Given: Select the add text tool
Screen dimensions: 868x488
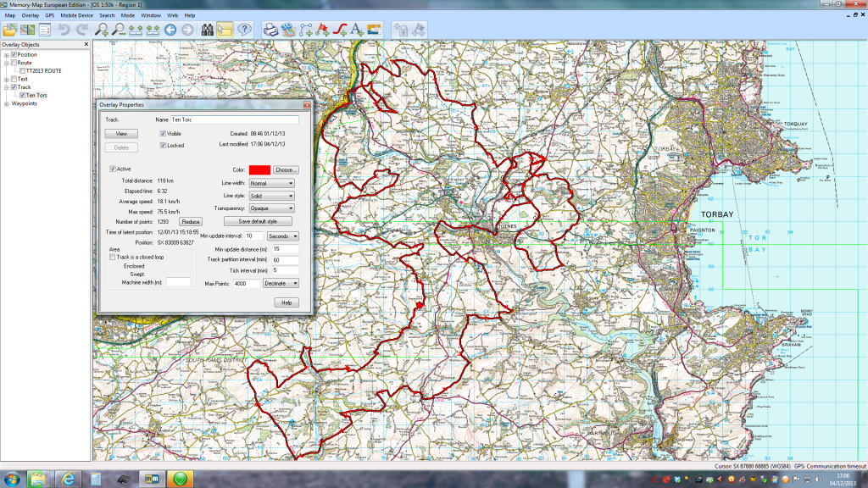Looking at the screenshot, I should pos(357,30).
